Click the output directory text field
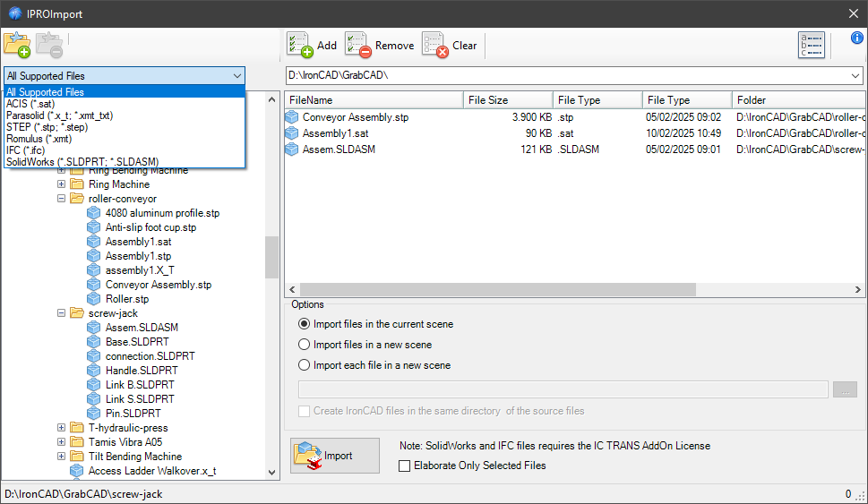Screen dimensions: 868x504 (563, 389)
